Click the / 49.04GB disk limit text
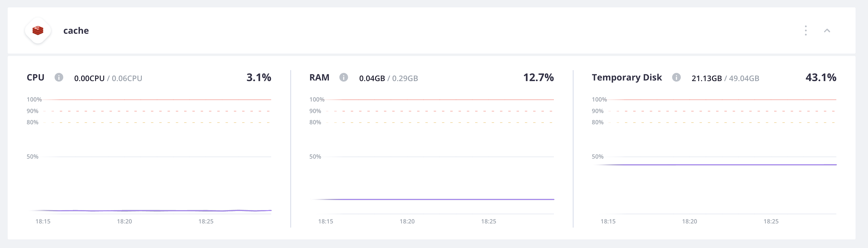The width and height of the screenshot is (868, 248). point(742,78)
